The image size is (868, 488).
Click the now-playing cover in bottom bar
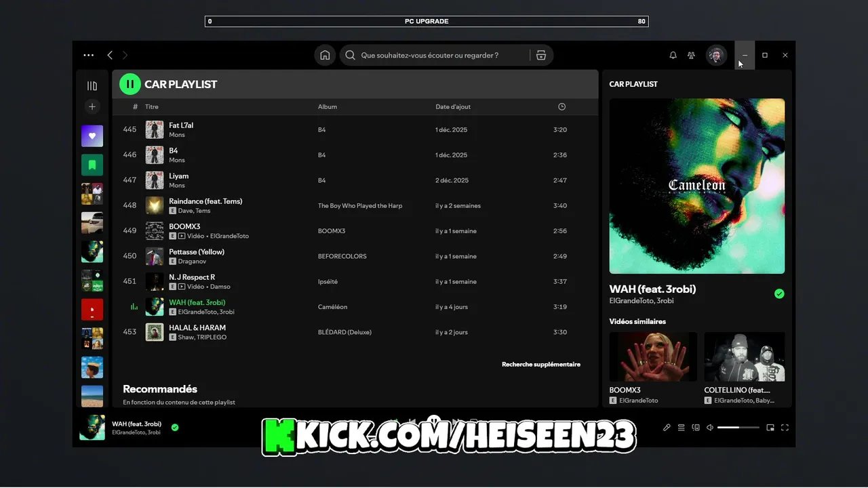pos(92,428)
